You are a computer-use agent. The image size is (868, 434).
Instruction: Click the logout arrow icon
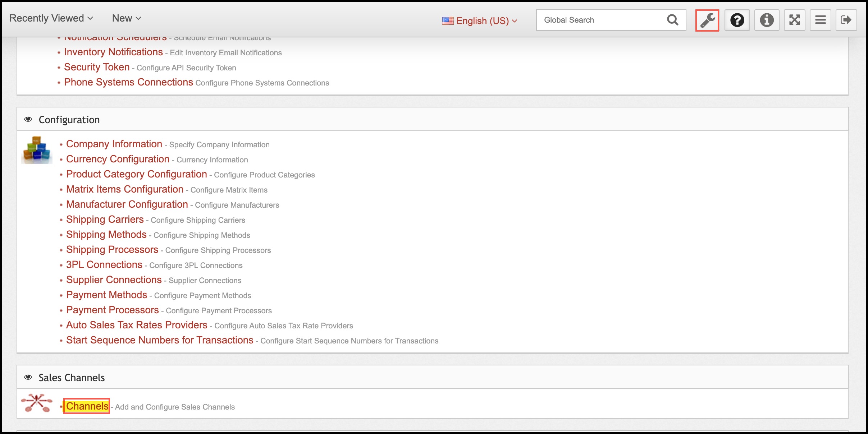pyautogui.click(x=846, y=20)
